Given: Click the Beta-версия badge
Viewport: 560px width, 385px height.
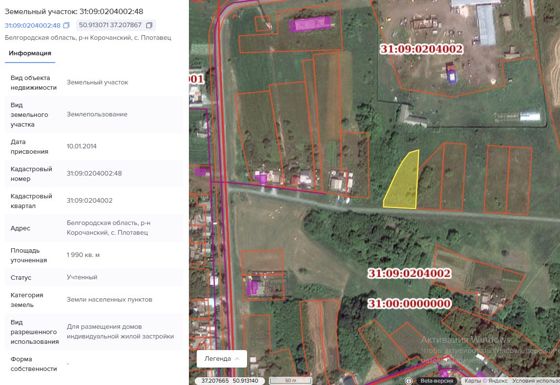Looking at the screenshot, I should [x=436, y=381].
